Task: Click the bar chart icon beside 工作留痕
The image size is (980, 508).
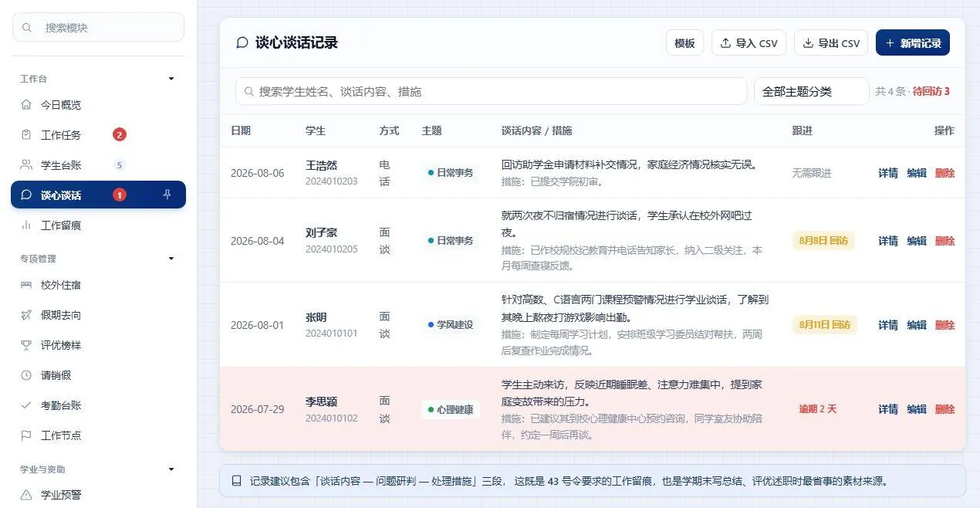Action: tap(26, 225)
